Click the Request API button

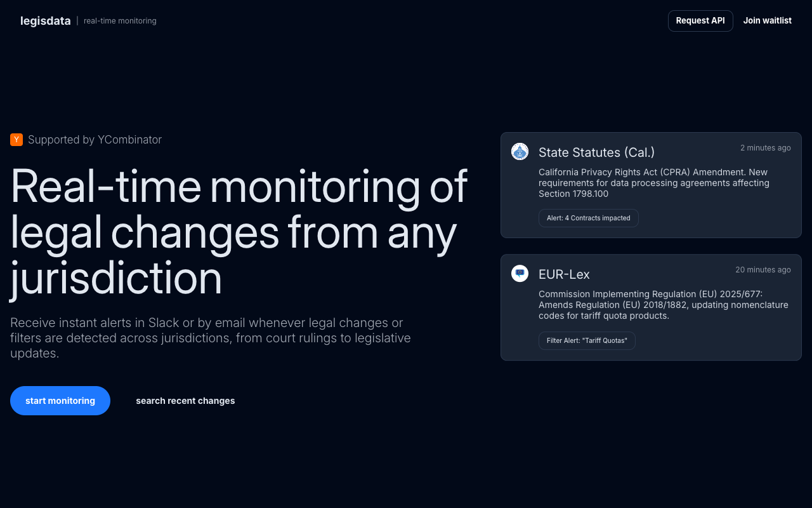click(x=700, y=20)
